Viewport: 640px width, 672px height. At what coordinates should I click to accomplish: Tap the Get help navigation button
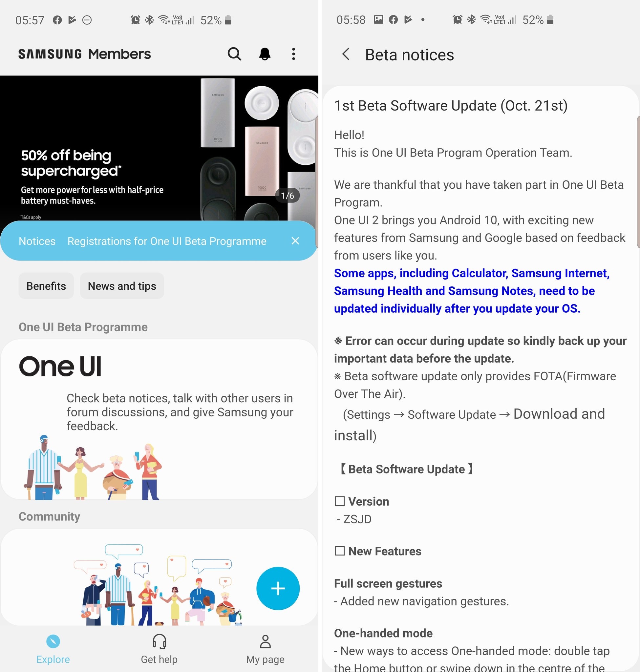pyautogui.click(x=159, y=651)
